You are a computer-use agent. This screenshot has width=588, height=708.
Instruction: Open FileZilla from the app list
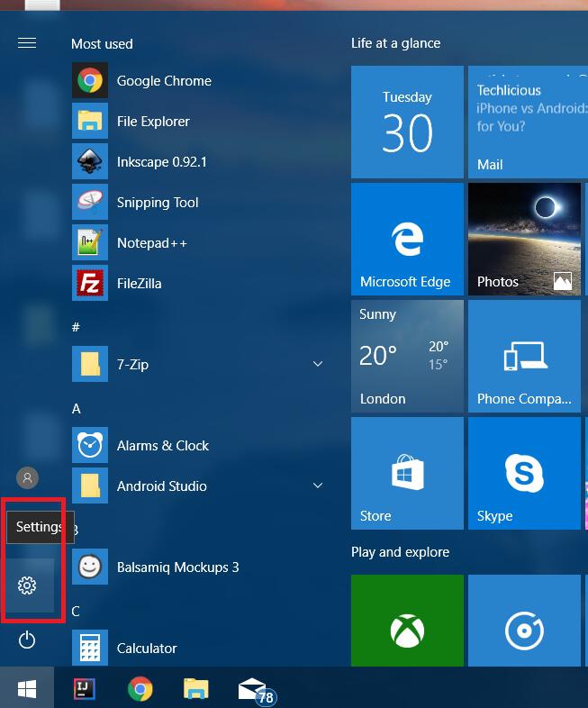click(x=199, y=283)
